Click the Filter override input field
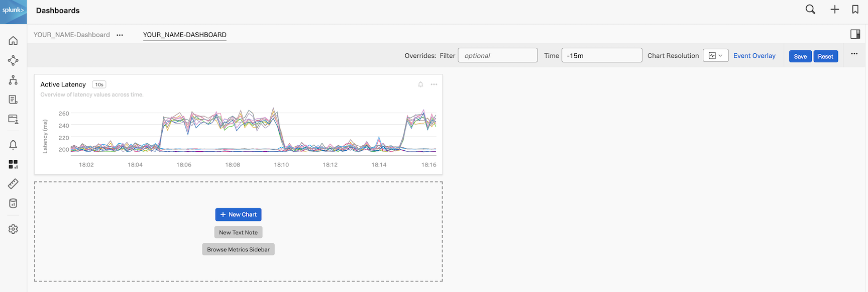Image resolution: width=868 pixels, height=292 pixels. pos(497,56)
